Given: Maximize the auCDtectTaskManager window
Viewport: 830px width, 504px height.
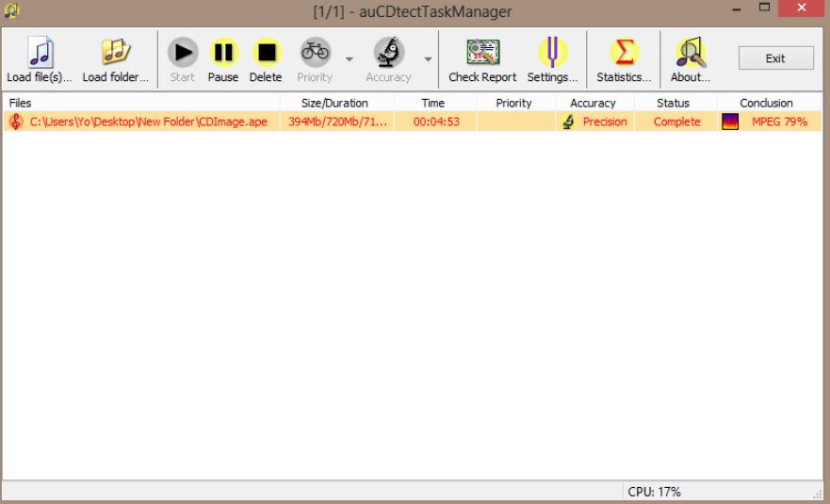Looking at the screenshot, I should [x=764, y=8].
